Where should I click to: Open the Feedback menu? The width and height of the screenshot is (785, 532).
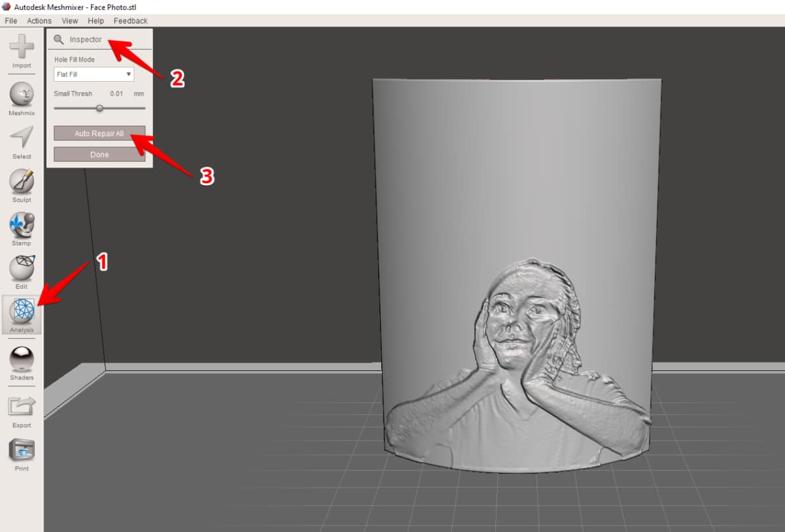click(131, 21)
